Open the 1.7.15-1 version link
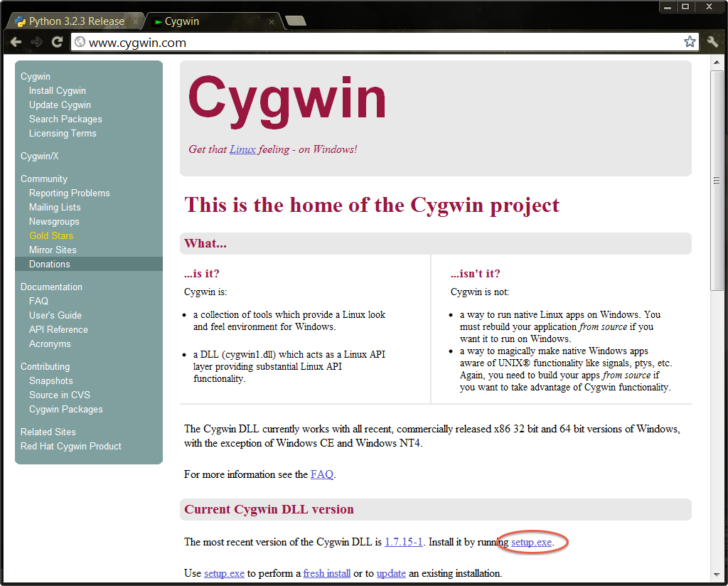 click(404, 542)
